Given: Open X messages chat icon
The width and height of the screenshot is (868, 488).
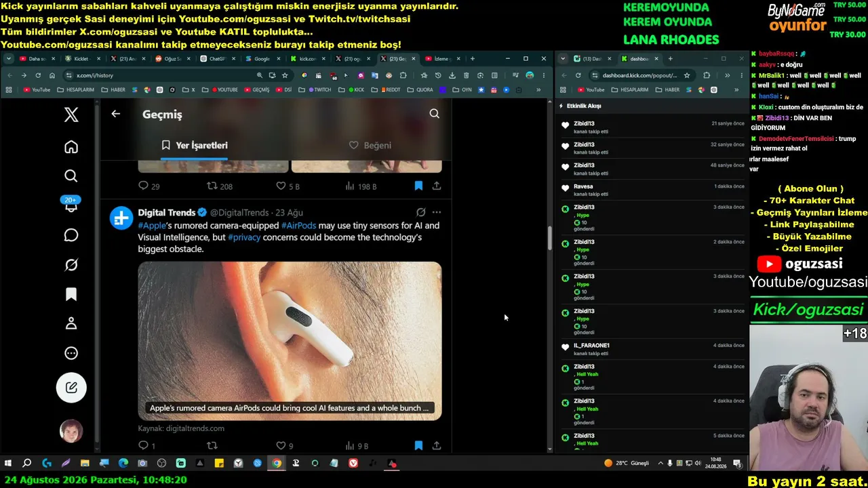Looking at the screenshot, I should [71, 235].
